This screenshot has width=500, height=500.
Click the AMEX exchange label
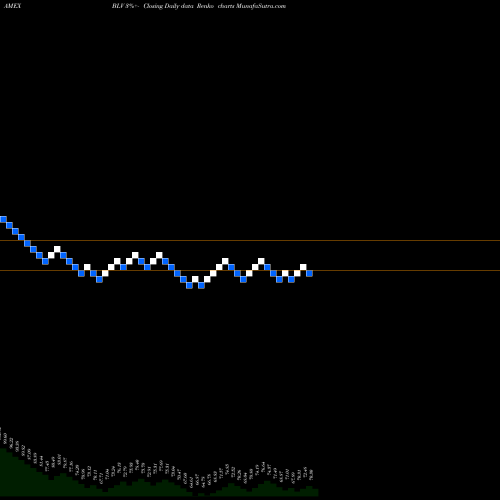point(12,6)
